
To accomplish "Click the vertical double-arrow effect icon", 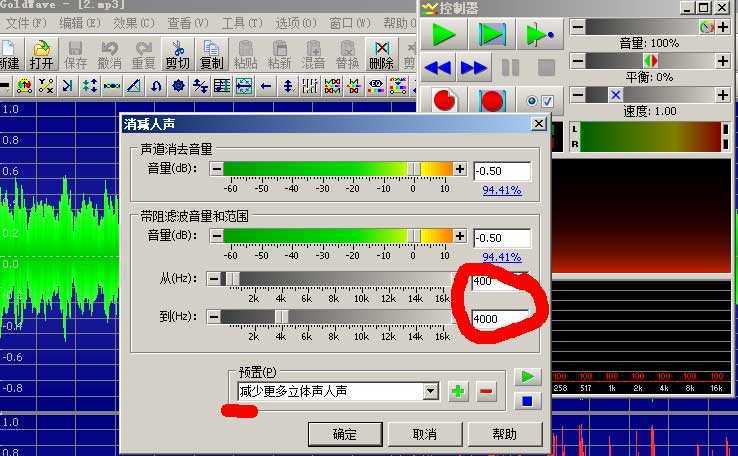I will (x=288, y=86).
